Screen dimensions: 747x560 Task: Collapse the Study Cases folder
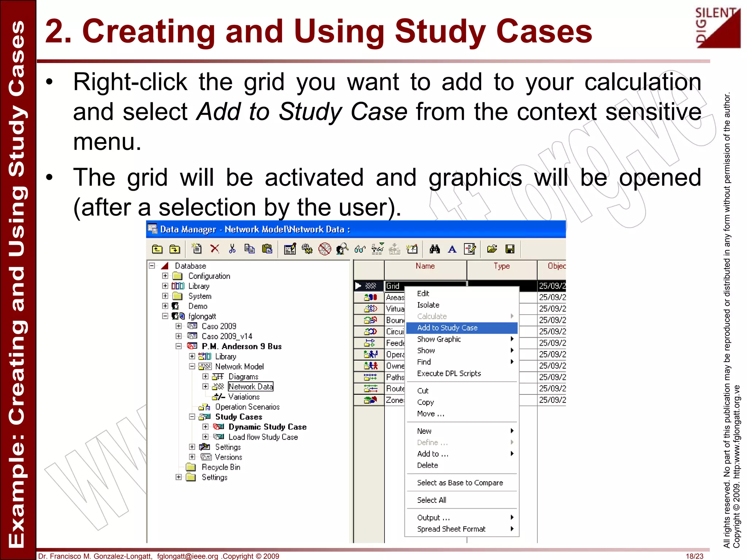tap(192, 417)
